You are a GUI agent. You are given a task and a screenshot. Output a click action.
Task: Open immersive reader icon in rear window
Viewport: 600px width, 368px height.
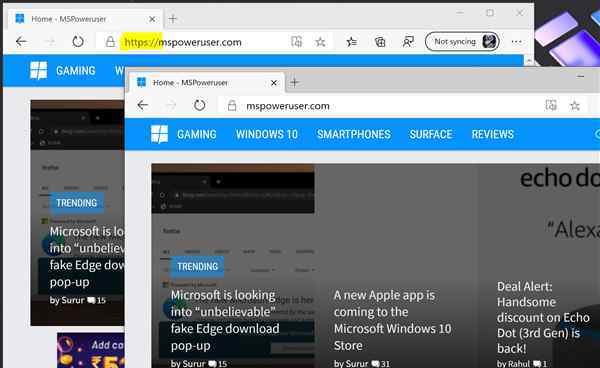tap(296, 41)
